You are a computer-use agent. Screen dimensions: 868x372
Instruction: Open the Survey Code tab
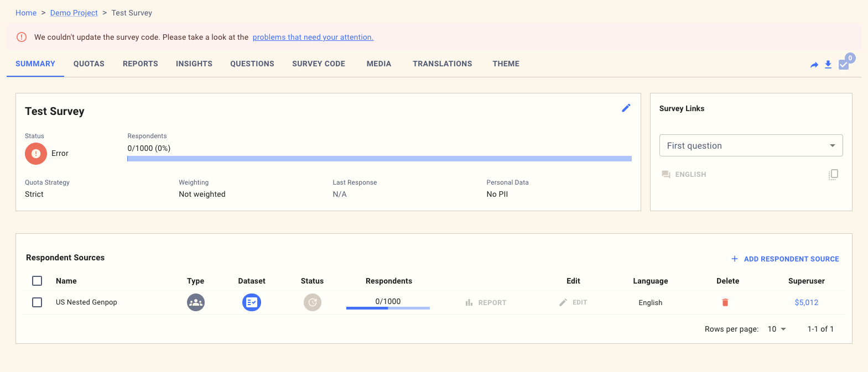319,64
